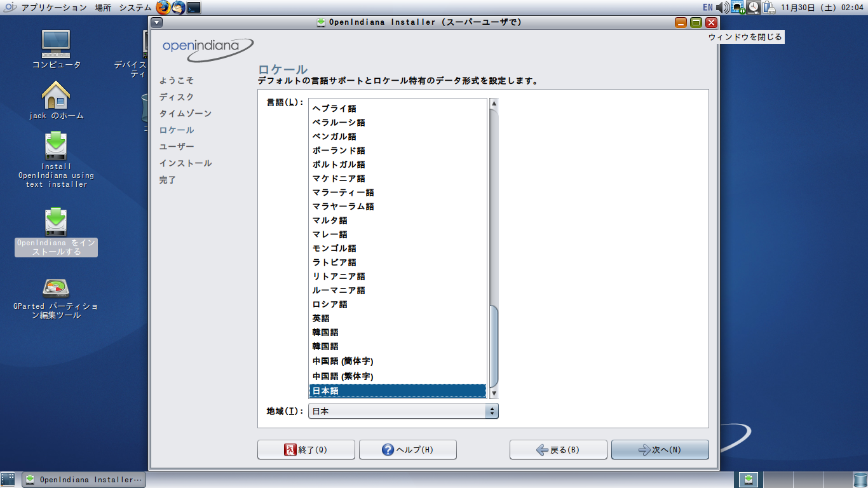Click 終了(Q) to quit the installer
Viewport: 868px width, 488px height.
click(x=306, y=450)
